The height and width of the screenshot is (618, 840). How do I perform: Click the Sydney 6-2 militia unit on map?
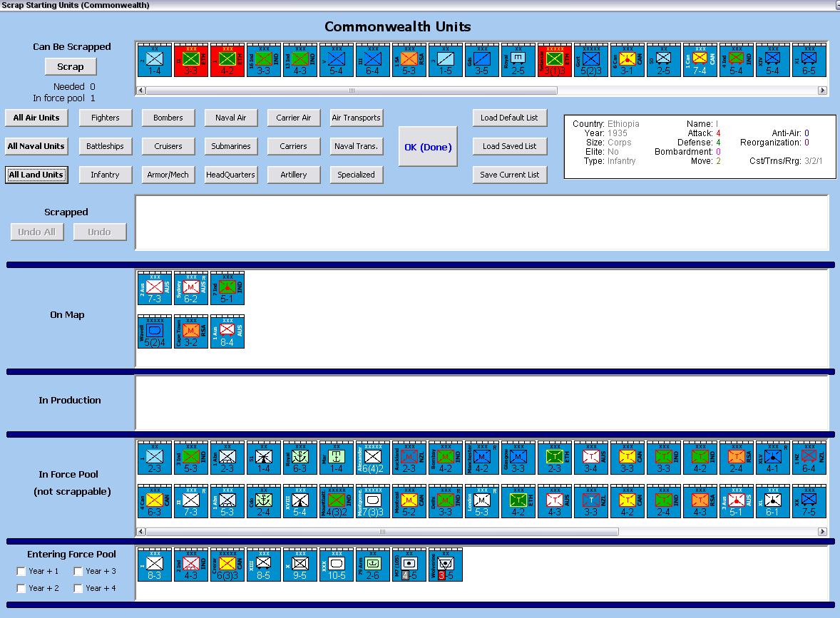click(191, 288)
